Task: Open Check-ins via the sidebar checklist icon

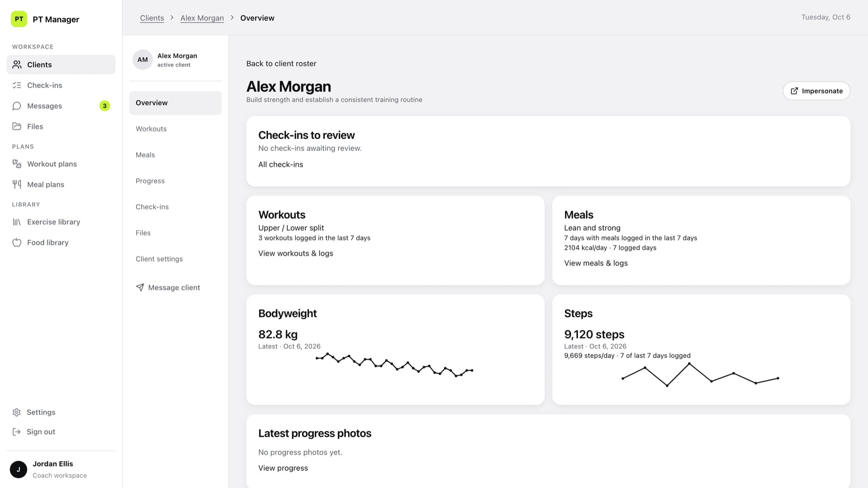Action: tap(17, 85)
